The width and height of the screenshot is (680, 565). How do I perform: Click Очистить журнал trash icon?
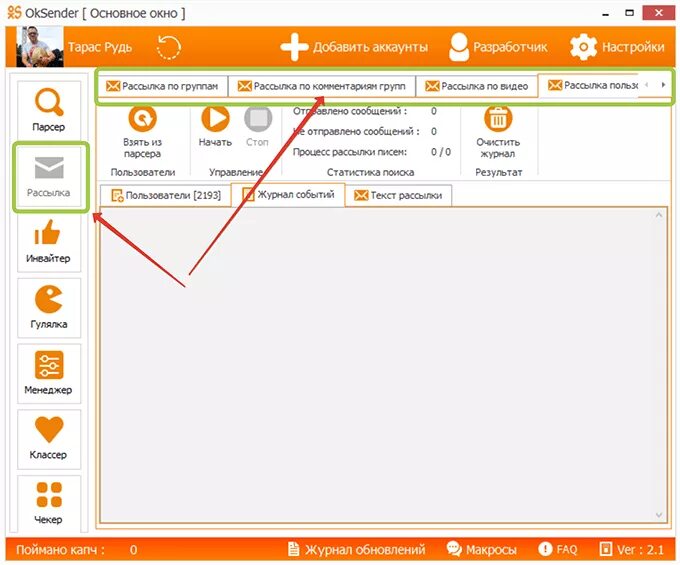coord(498,118)
